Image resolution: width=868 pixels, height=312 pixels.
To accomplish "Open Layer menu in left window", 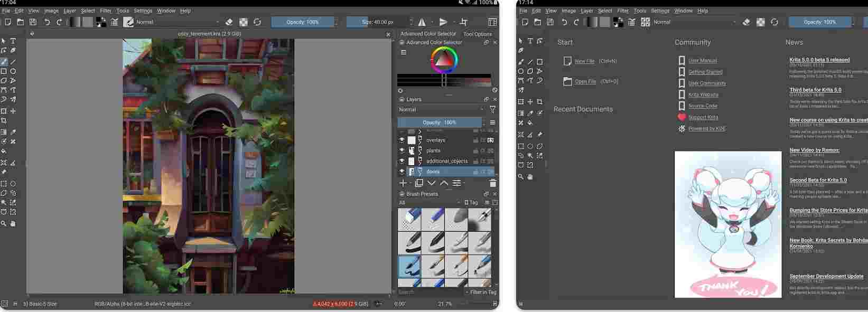I will click(x=70, y=11).
